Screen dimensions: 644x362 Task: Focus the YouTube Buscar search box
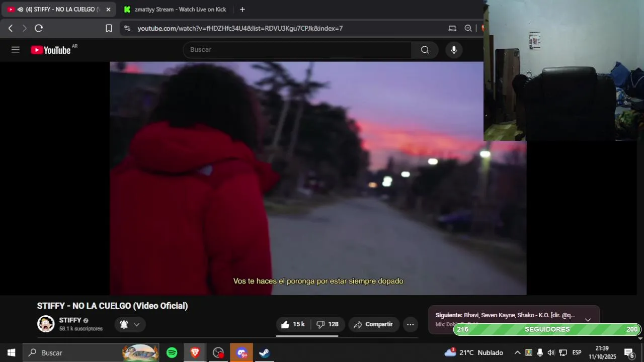point(297,50)
